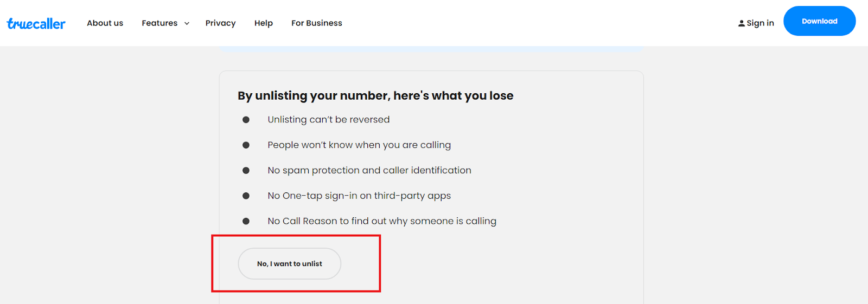
Task: Click bullet beside People won't know item
Action: coord(246,145)
